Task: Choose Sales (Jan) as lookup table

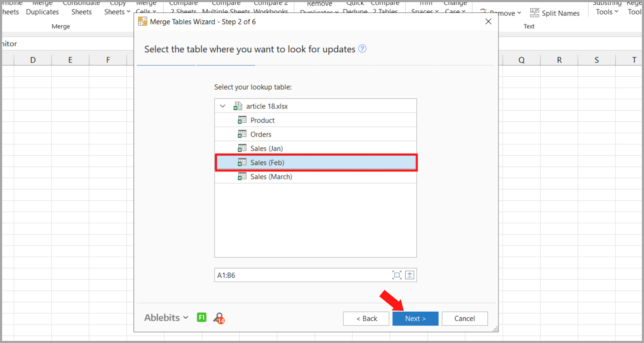Action: (266, 149)
